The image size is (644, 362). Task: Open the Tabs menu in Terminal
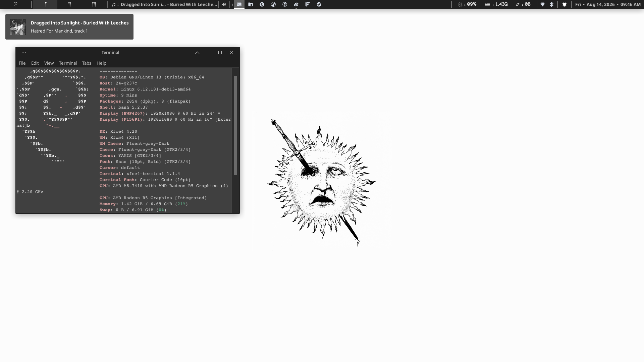pyautogui.click(x=87, y=63)
